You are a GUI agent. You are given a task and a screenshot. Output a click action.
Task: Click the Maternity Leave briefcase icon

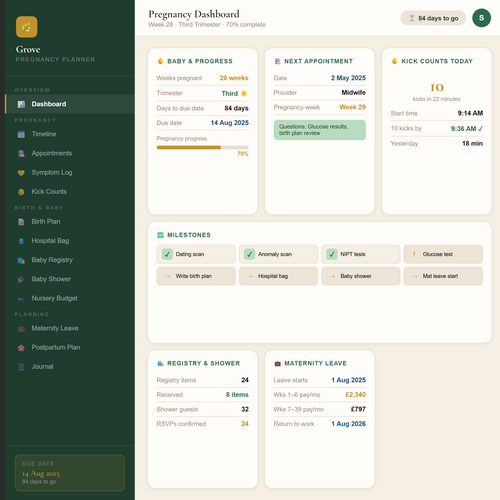point(21,329)
